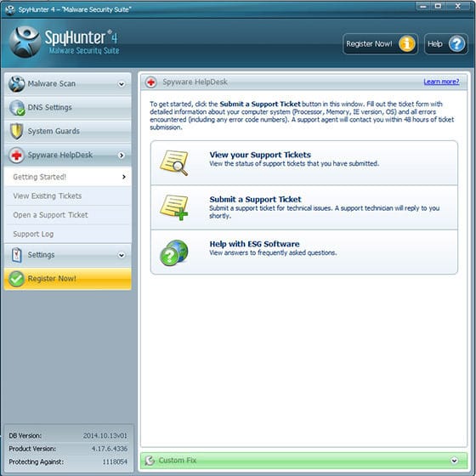Click the DB Version value 2014.10.13v01

(105, 435)
